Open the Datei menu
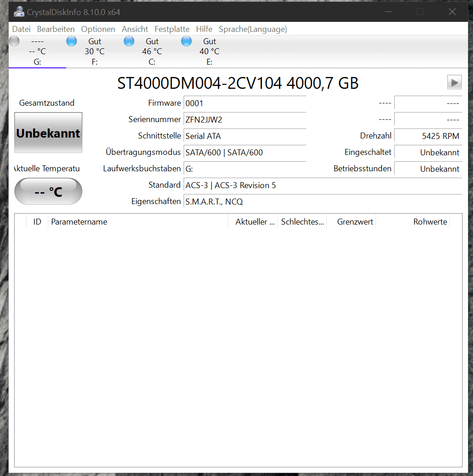The height and width of the screenshot is (476, 473). click(21, 29)
